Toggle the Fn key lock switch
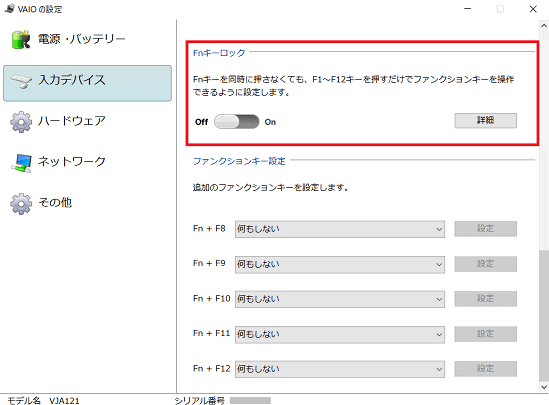The width and height of the screenshot is (549, 405). pos(237,122)
